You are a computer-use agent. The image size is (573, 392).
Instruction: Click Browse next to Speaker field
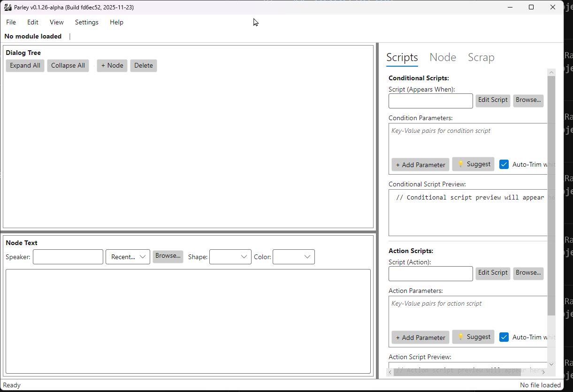point(168,256)
